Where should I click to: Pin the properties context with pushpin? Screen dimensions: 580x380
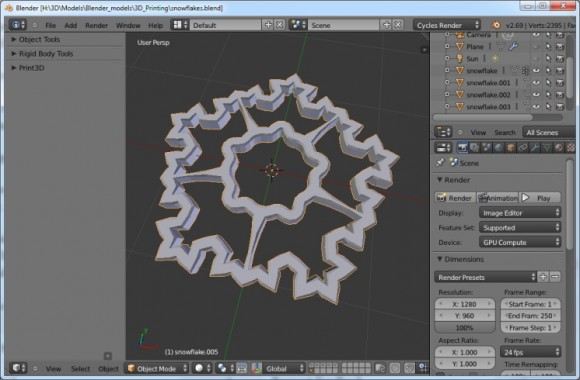tap(440, 162)
